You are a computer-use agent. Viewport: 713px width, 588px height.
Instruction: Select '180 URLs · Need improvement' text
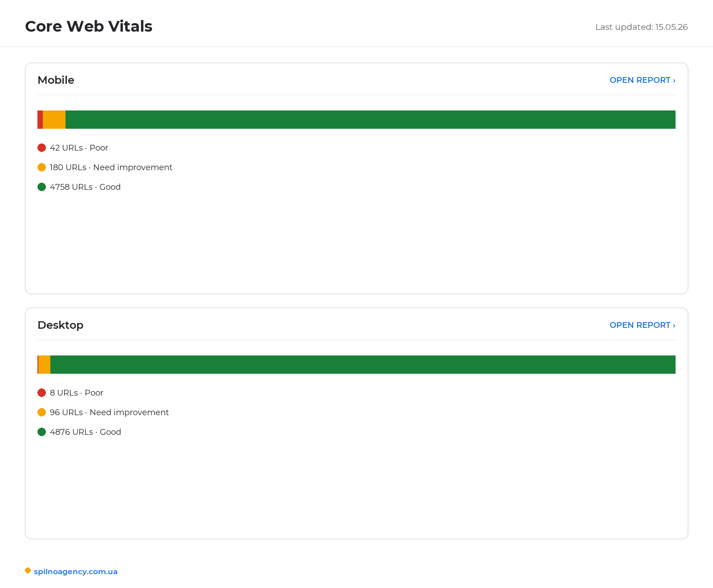click(111, 167)
